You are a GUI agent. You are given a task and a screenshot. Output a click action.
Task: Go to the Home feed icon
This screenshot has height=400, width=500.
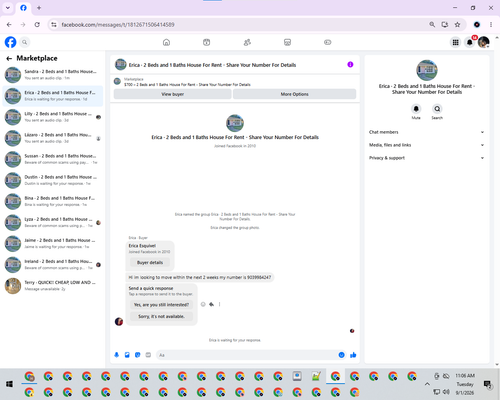pos(166,42)
